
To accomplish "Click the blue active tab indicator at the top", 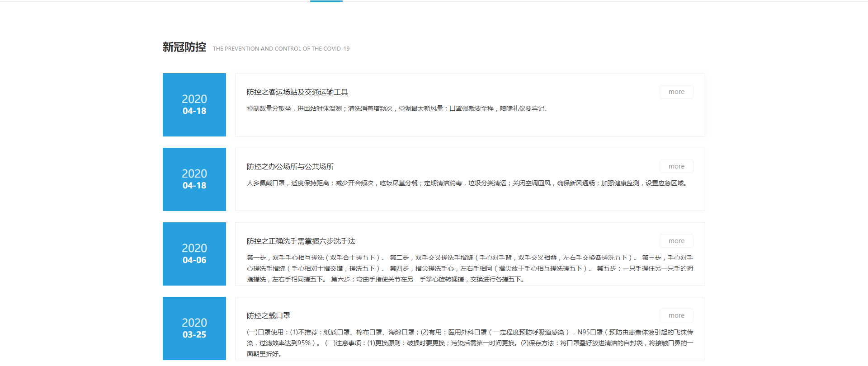I will pos(326,1).
